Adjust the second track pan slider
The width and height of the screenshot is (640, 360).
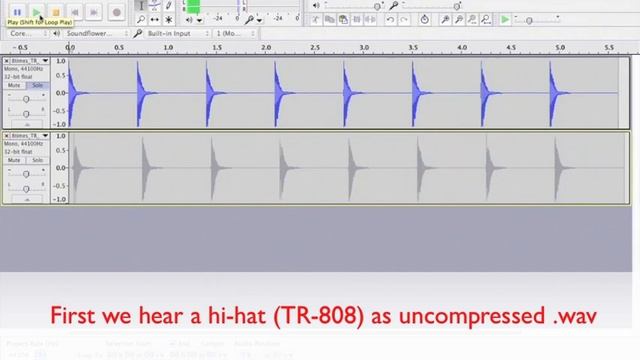tap(26, 189)
